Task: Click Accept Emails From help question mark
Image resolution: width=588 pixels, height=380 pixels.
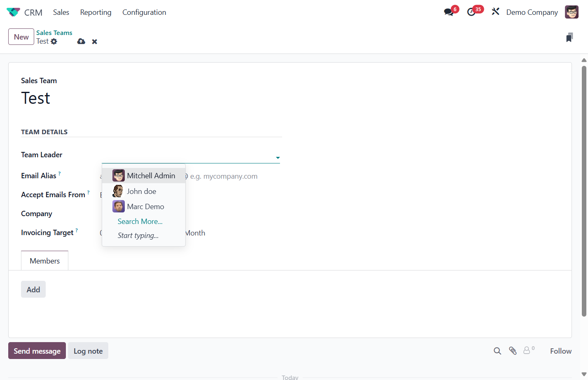Action: tap(88, 192)
